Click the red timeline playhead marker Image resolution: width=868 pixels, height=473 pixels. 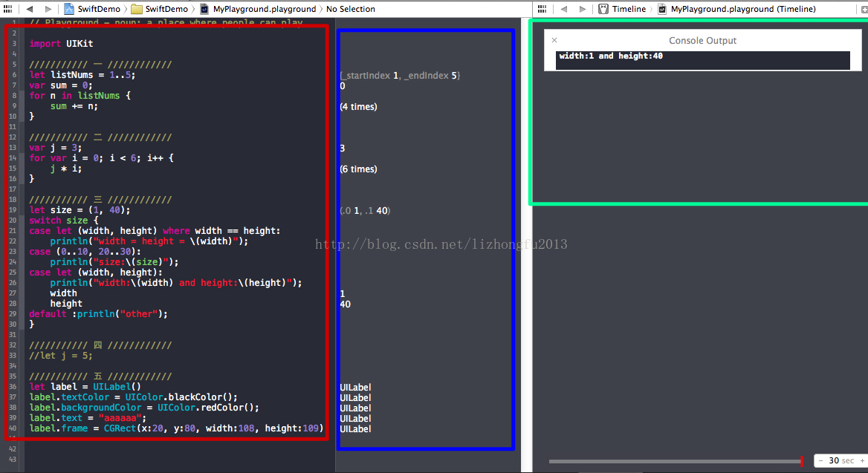click(x=802, y=461)
